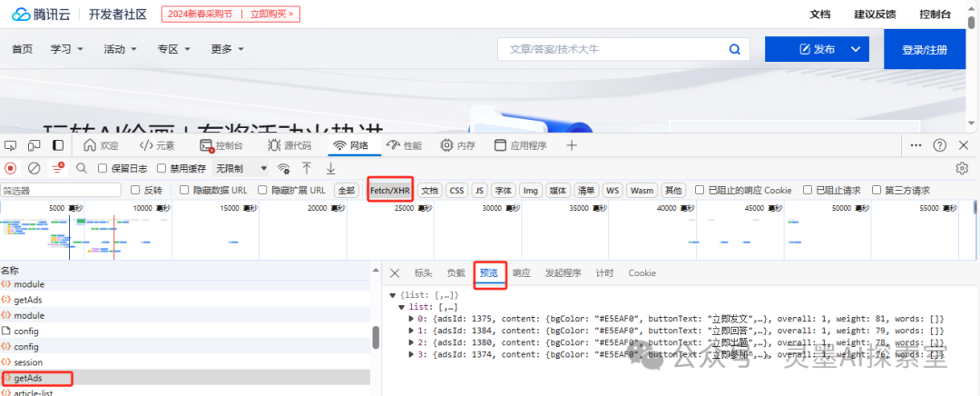Close the request details panel
Screen dimensions: 980x396
(395, 273)
